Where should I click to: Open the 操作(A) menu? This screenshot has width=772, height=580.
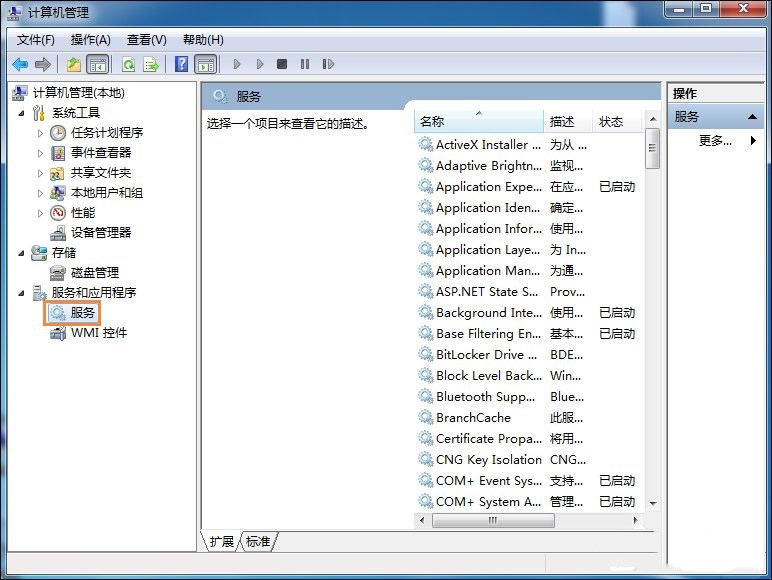click(91, 39)
